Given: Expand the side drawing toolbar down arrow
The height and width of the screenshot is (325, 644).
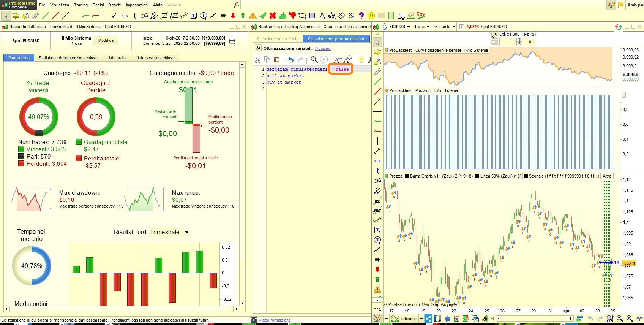Looking at the screenshot, I should (x=377, y=300).
